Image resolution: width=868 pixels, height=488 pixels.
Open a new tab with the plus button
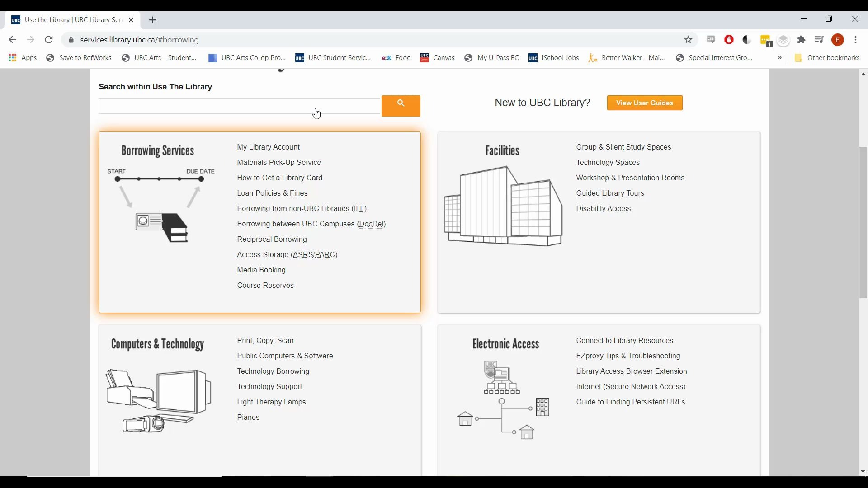pyautogui.click(x=153, y=20)
